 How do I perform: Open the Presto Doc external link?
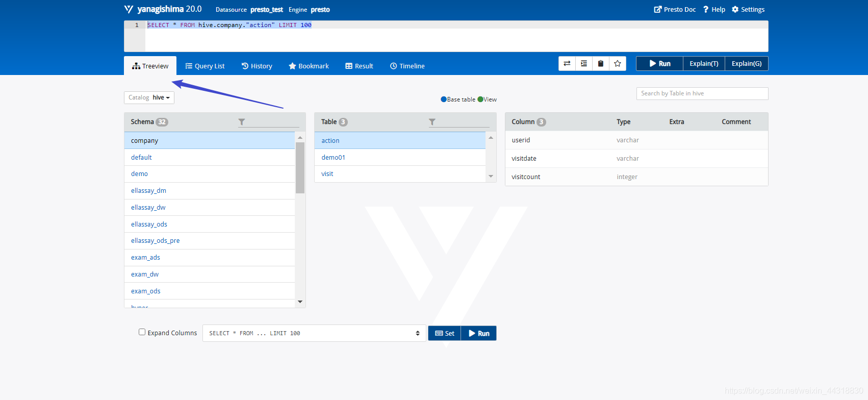point(675,9)
